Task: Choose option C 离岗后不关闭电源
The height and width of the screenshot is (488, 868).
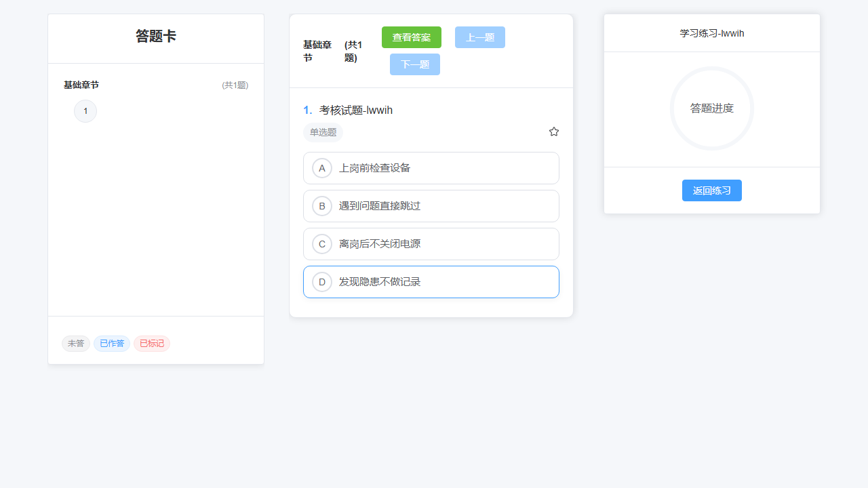Action: coord(431,244)
